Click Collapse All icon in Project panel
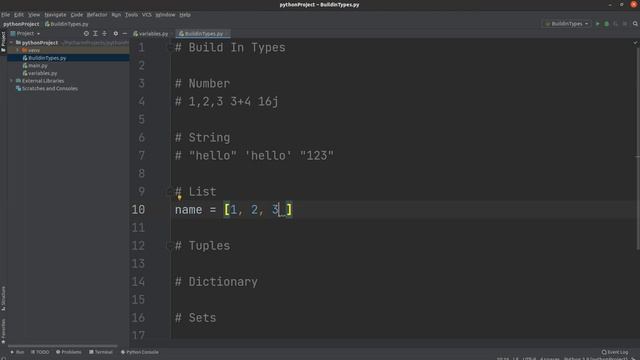This screenshot has width=640, height=360. click(x=104, y=33)
